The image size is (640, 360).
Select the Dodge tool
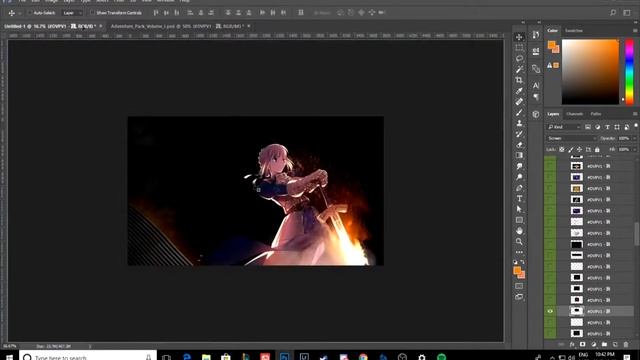point(519,177)
